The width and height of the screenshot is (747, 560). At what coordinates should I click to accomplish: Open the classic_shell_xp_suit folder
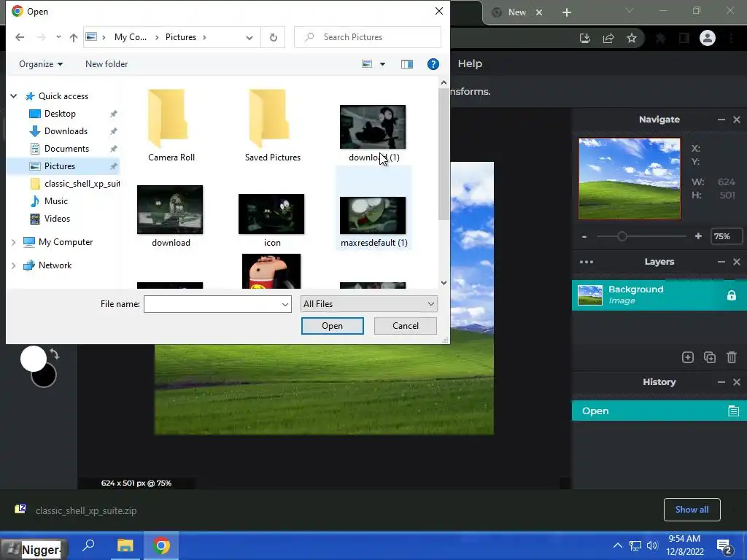(x=75, y=183)
